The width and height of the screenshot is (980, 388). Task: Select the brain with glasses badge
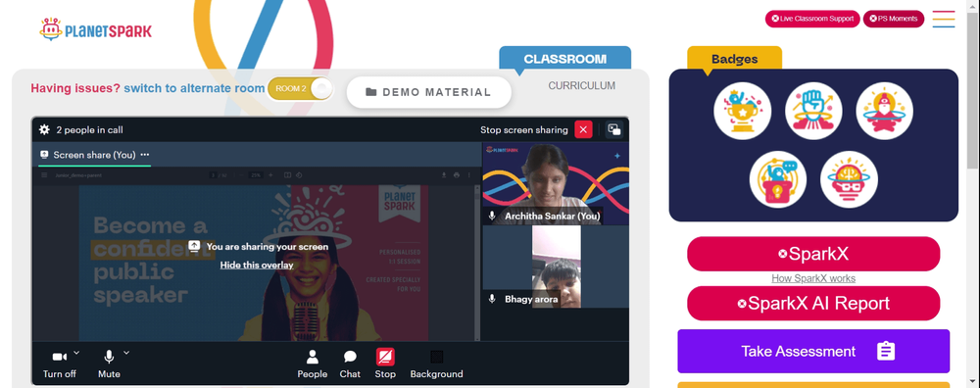pos(849,179)
